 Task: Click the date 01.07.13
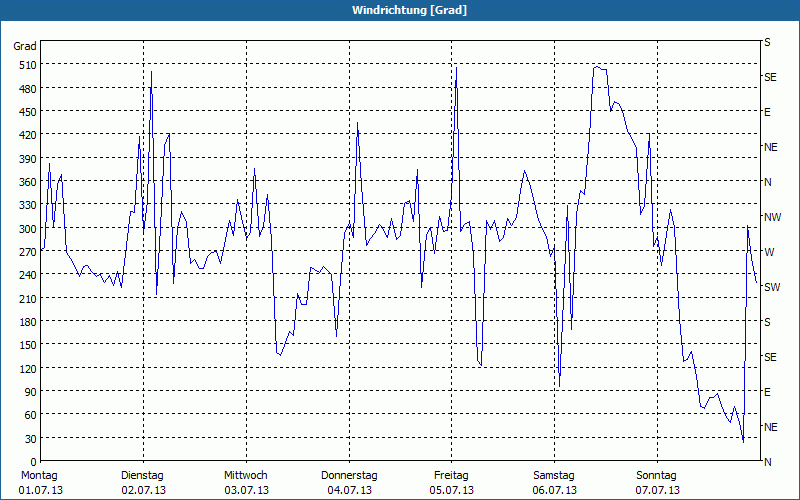coord(41,490)
